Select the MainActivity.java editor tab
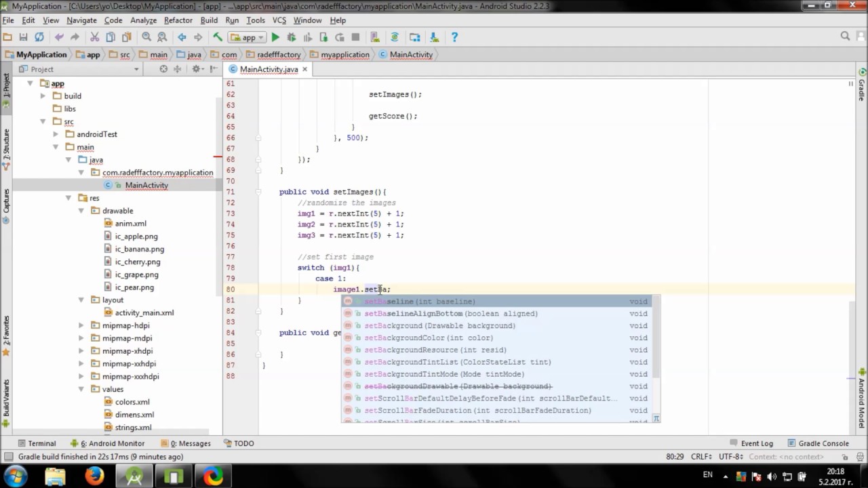This screenshot has width=868, height=488. tap(268, 69)
